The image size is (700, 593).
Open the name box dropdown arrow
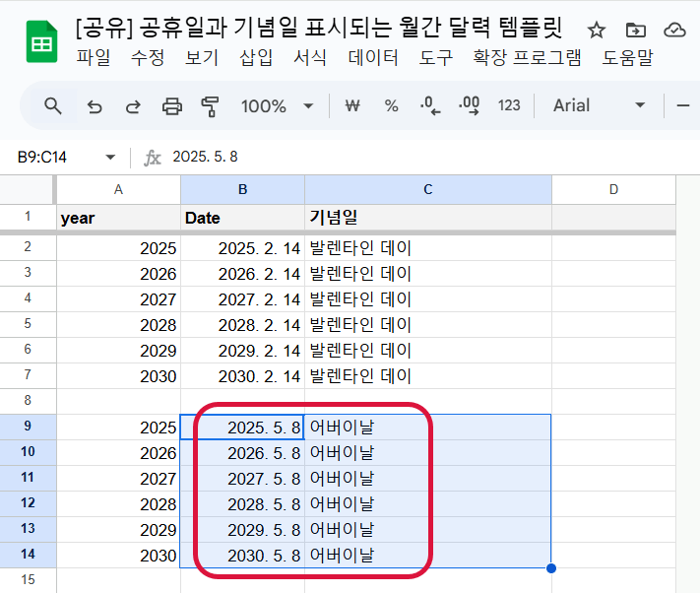point(110,158)
